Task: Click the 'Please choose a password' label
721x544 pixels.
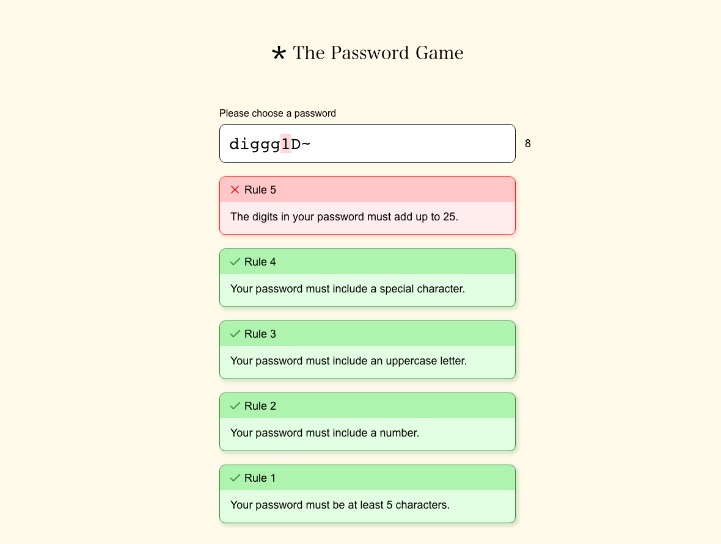Action: click(x=278, y=113)
